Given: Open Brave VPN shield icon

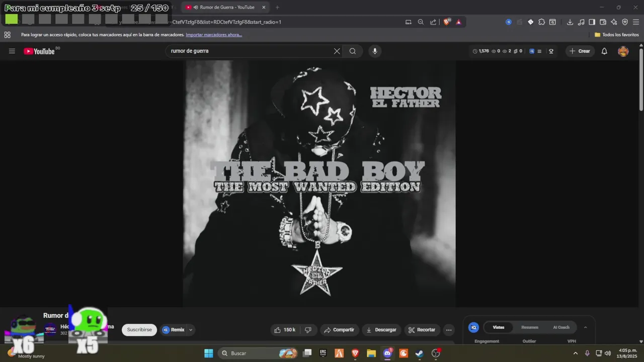Looking at the screenshot, I should click(625, 22).
